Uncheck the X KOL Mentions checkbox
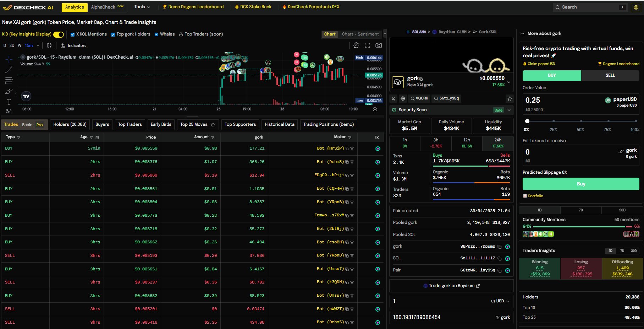The height and width of the screenshot is (329, 644). (72, 34)
